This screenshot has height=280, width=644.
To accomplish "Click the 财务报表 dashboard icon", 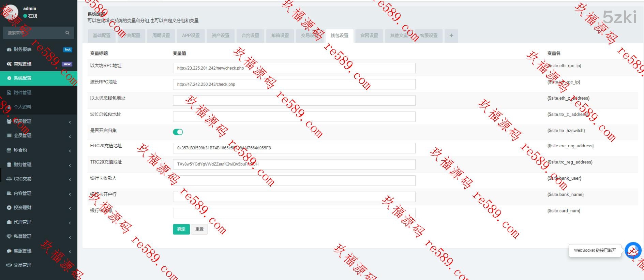I will [9, 49].
